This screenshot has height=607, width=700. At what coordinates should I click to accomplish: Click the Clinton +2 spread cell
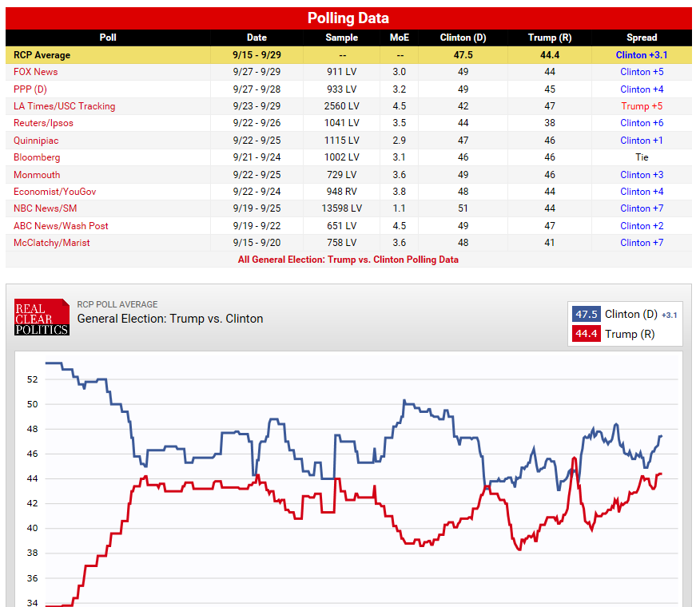(x=642, y=226)
